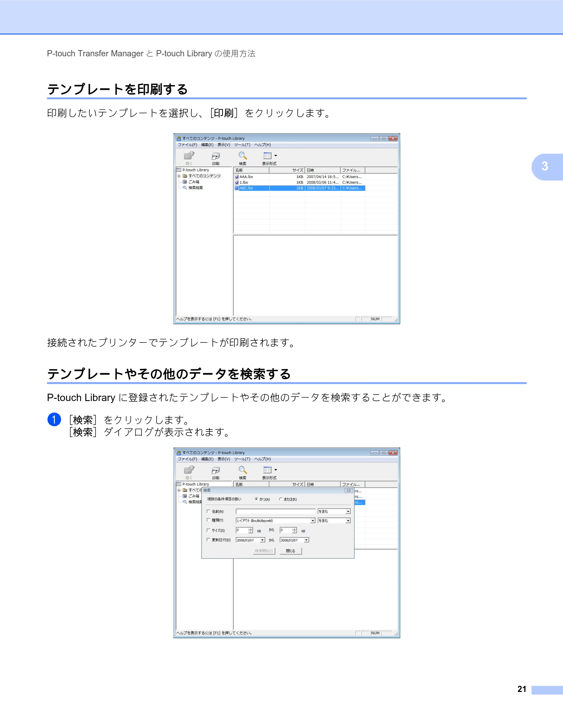Click the 1.lbx file icon
563x728 pixels.
[x=237, y=182]
